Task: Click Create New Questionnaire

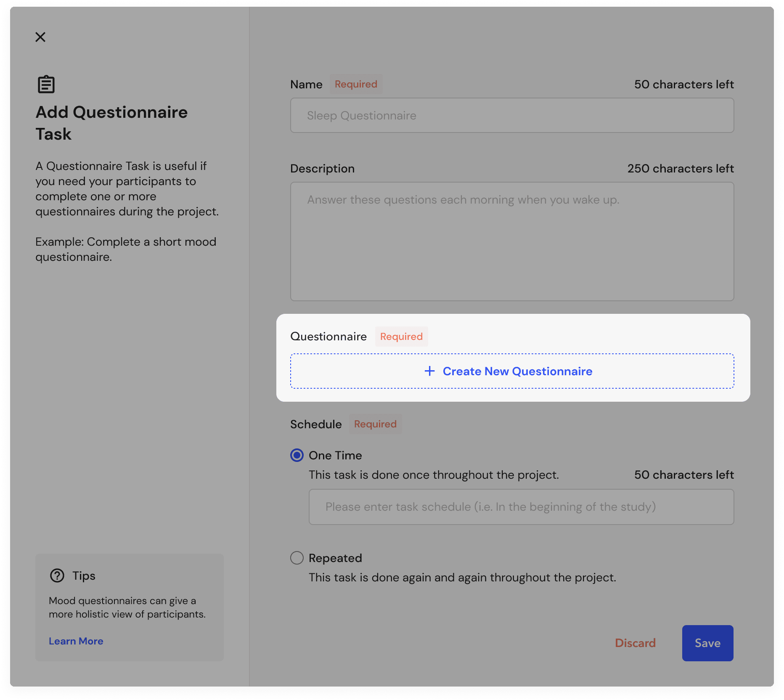Action: coord(511,371)
